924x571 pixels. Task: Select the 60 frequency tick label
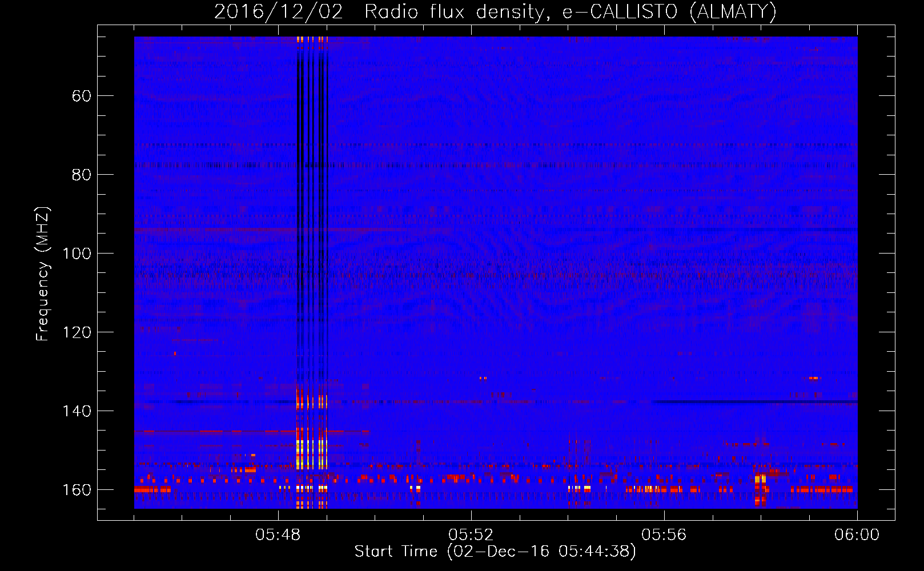pyautogui.click(x=82, y=96)
